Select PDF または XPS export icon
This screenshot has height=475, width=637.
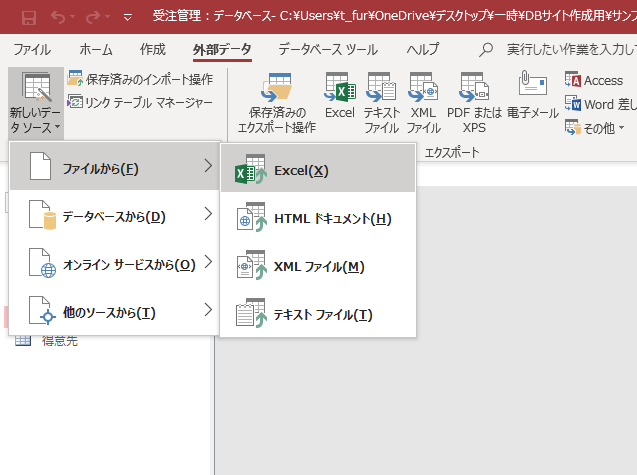coord(474,103)
